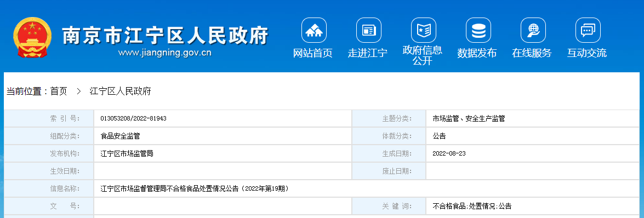This screenshot has width=644, height=218.
Task: Go to 数据发布 menu label
Action: 477,53
